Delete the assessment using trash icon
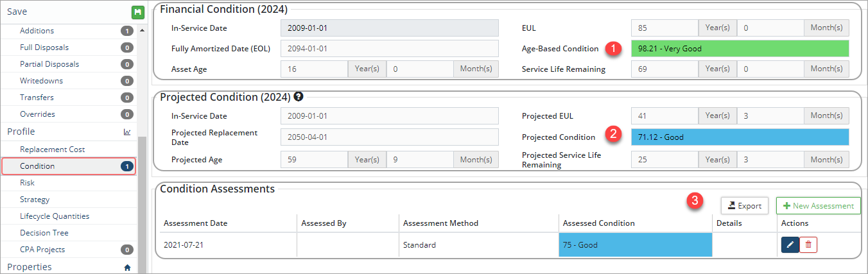Viewport: 868px width, 274px height. 808,244
